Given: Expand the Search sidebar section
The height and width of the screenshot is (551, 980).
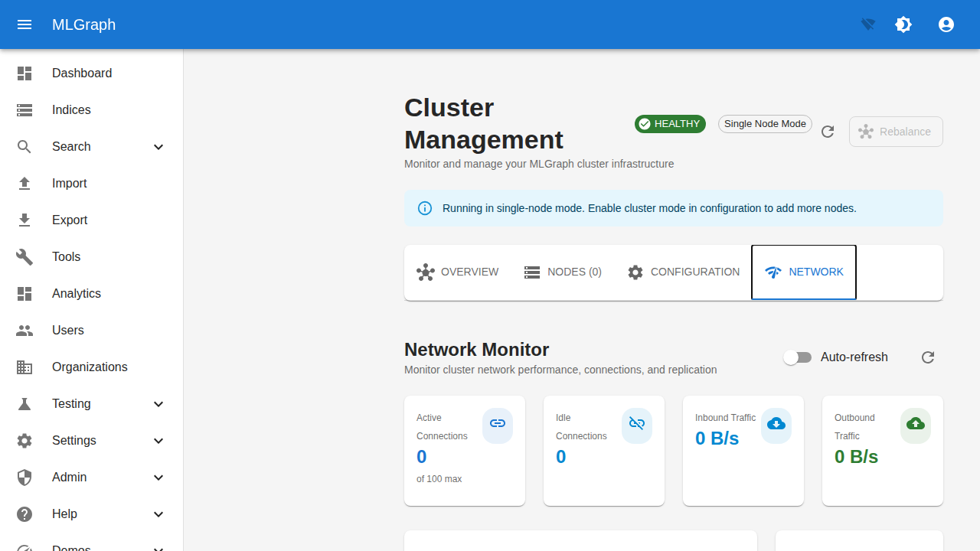Looking at the screenshot, I should click(158, 146).
